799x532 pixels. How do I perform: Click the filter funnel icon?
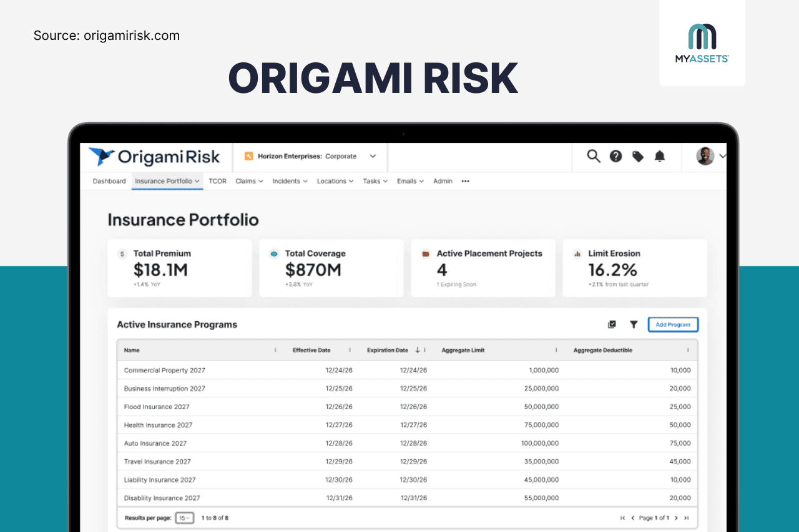tap(634, 324)
